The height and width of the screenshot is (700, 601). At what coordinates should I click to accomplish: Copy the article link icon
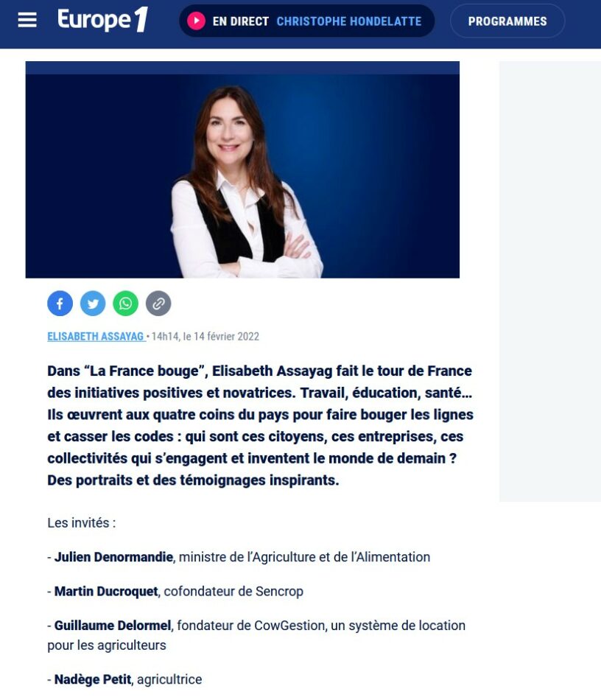tap(158, 304)
